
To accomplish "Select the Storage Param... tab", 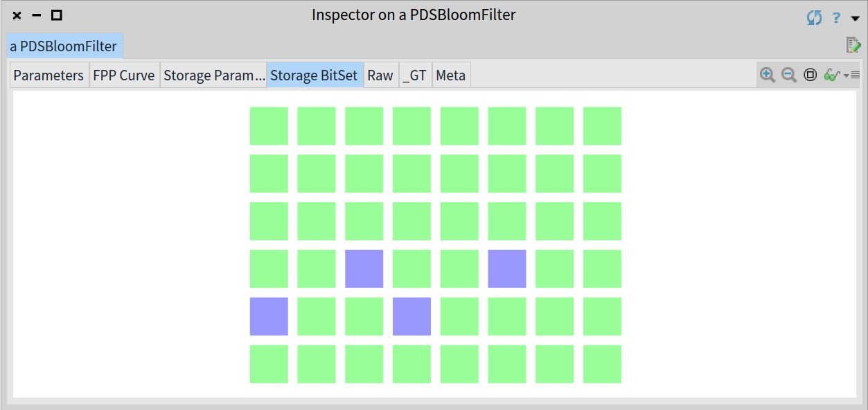I will tap(213, 75).
